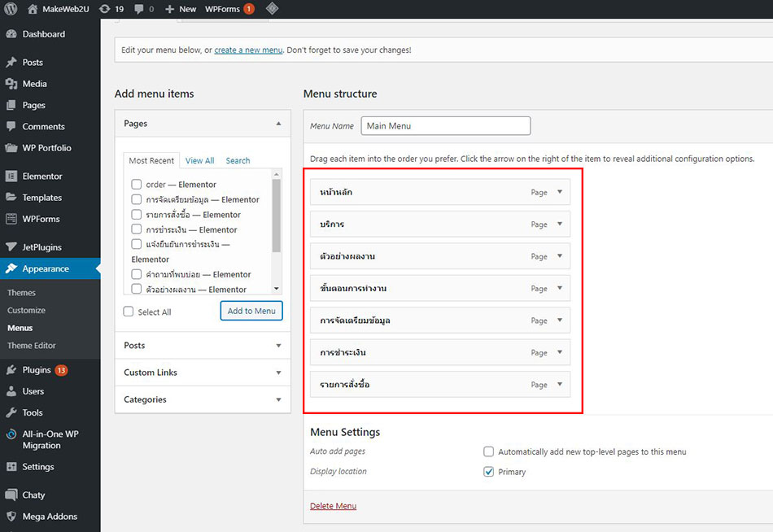Click the pages list vertical scrollbar

coord(277,216)
